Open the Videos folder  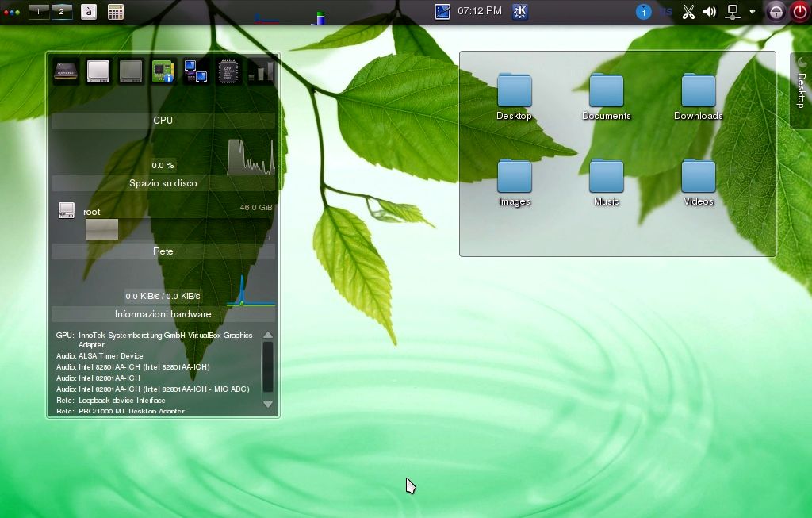point(698,183)
